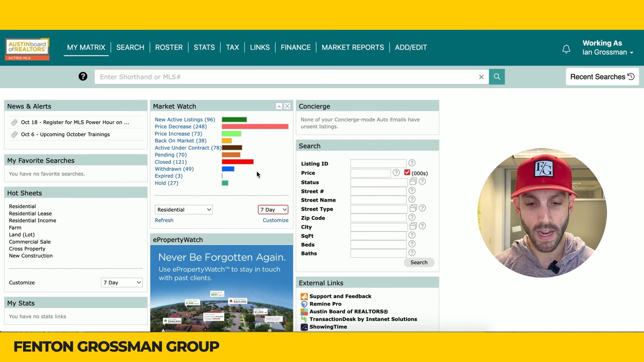Screen dimensions: 644x362
Task: Open Price Decrease (248) link
Action: 181,127
